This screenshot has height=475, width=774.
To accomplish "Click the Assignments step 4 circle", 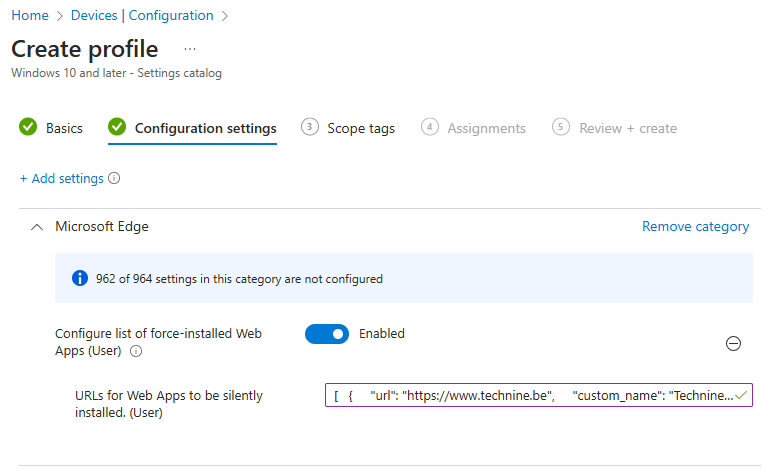I will (x=430, y=127).
